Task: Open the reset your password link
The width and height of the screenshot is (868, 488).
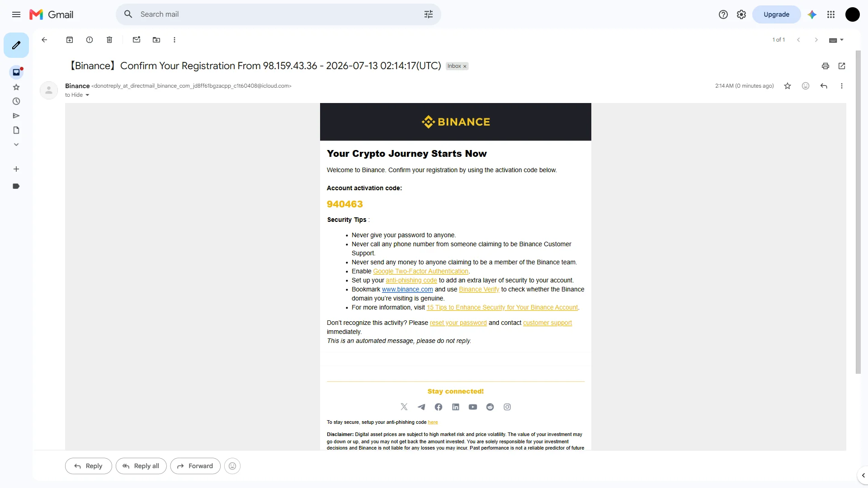Action: pos(458,323)
